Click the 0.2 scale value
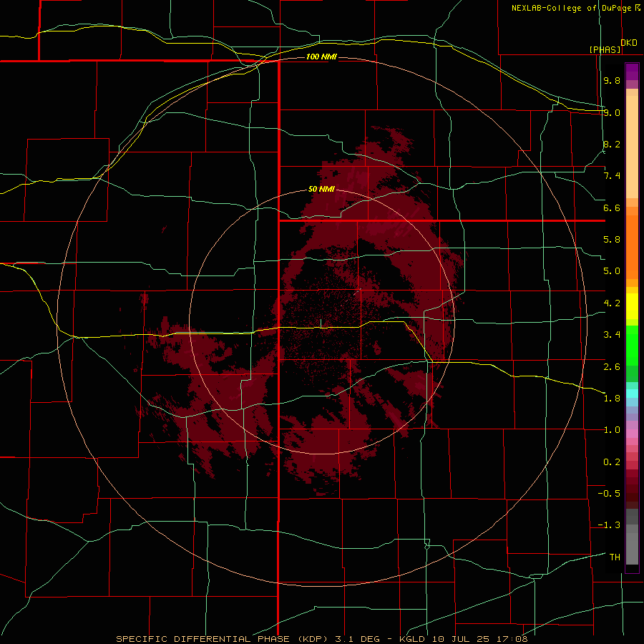 click(612, 462)
